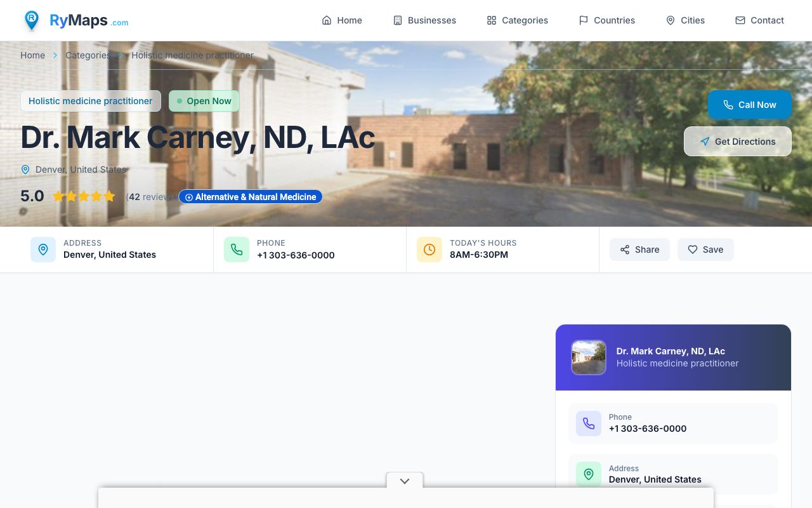The width and height of the screenshot is (812, 508).
Task: Click the business thumbnail in sidebar card
Action: tap(589, 358)
